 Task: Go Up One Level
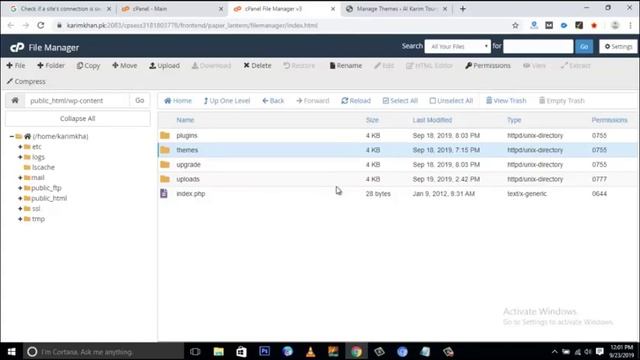227,100
